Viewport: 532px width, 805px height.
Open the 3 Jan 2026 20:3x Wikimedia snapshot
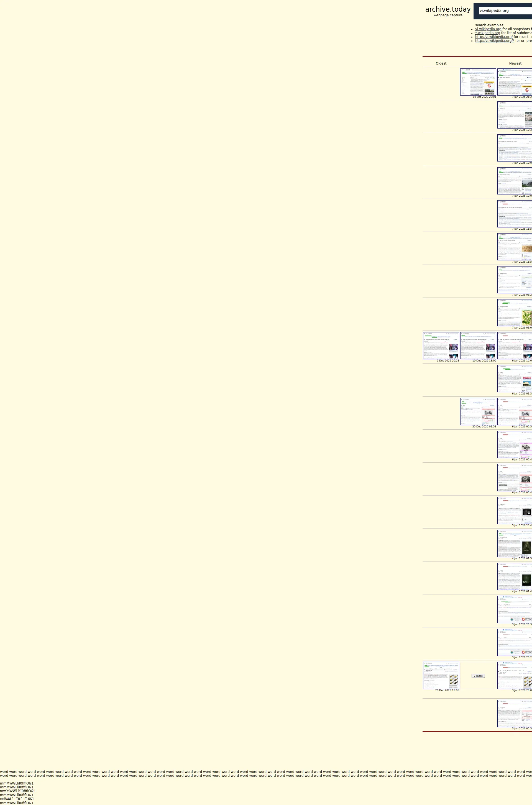[514, 609]
